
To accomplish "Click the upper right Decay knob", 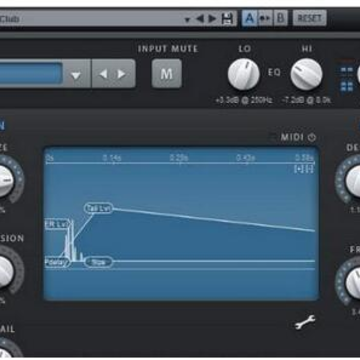I will coord(353,180).
